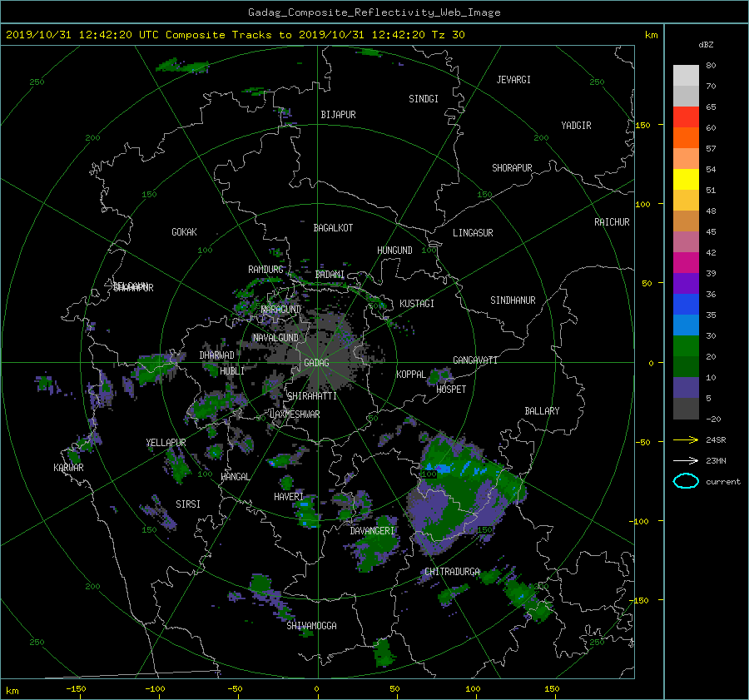The width and height of the screenshot is (749, 700).
Task: Select the yellow 54 dBZ color swatch
Action: point(686,179)
